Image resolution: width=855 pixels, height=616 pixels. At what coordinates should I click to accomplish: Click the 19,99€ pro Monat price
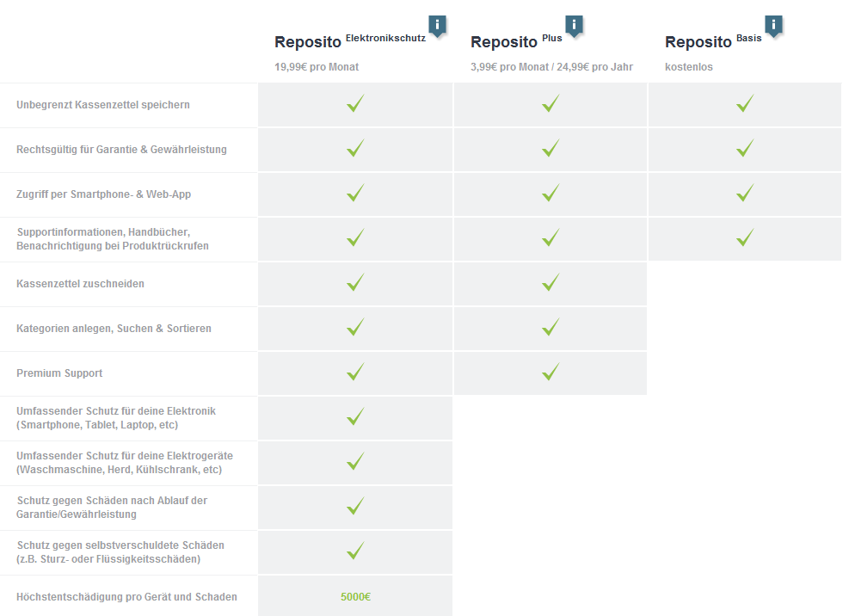317,67
